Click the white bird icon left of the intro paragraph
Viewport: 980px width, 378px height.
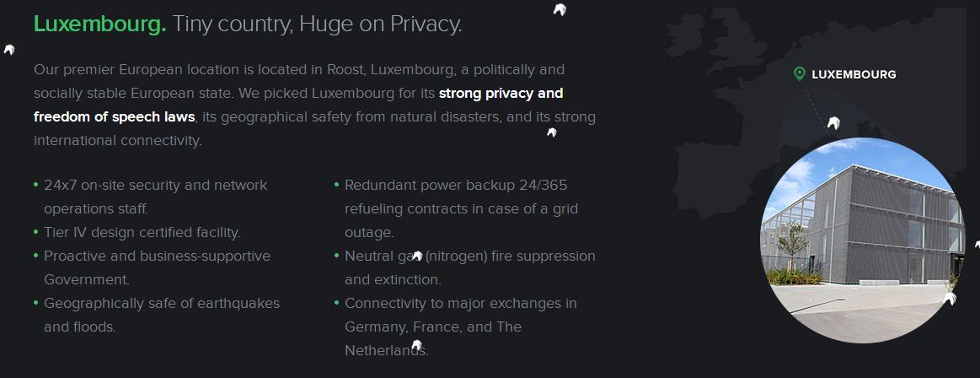pos(9,50)
